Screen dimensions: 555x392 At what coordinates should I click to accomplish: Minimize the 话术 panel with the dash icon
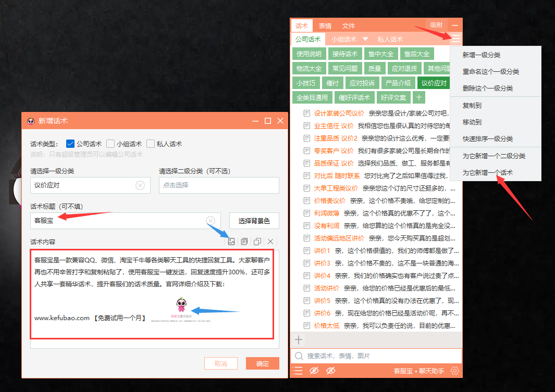coord(455,26)
